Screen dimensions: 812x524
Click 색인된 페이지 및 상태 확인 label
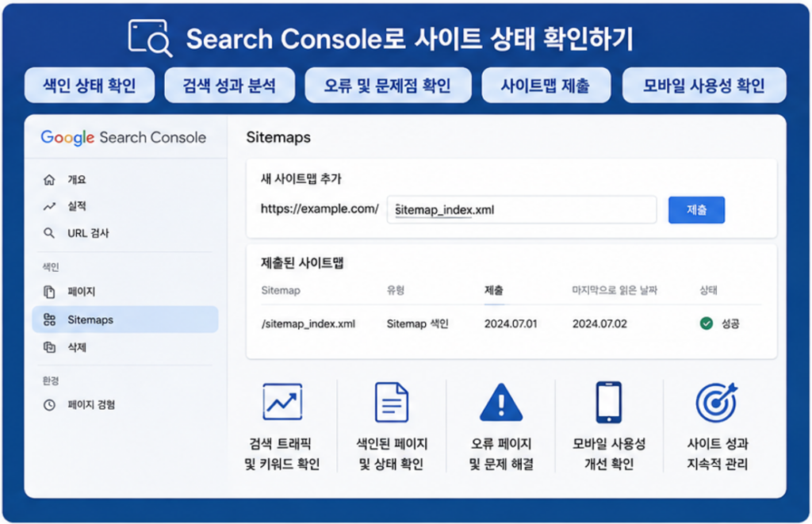pos(392,453)
